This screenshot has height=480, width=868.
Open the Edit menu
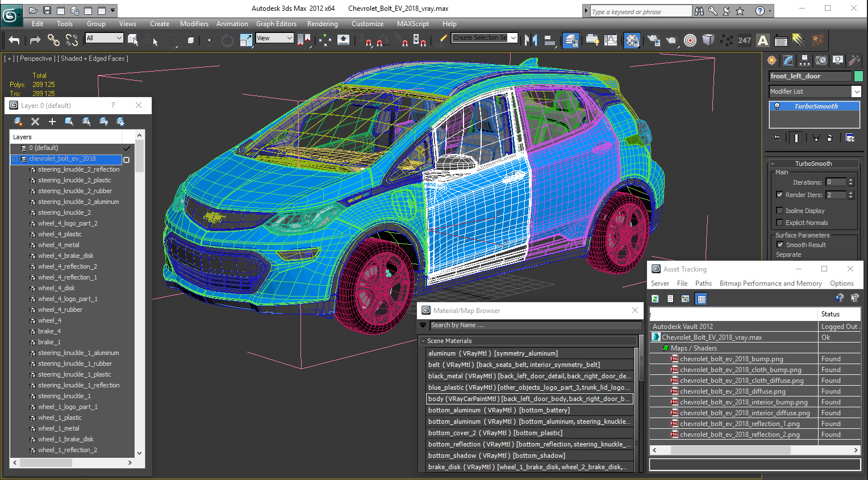(37, 24)
